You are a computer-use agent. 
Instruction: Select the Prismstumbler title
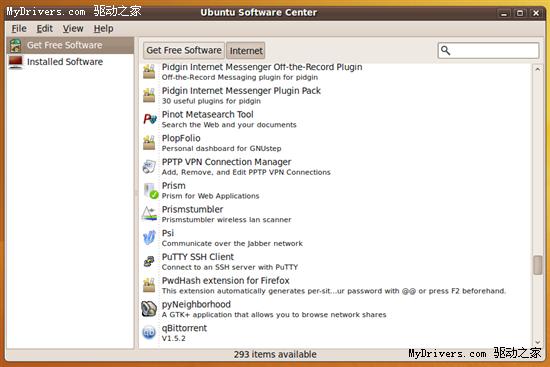192,209
